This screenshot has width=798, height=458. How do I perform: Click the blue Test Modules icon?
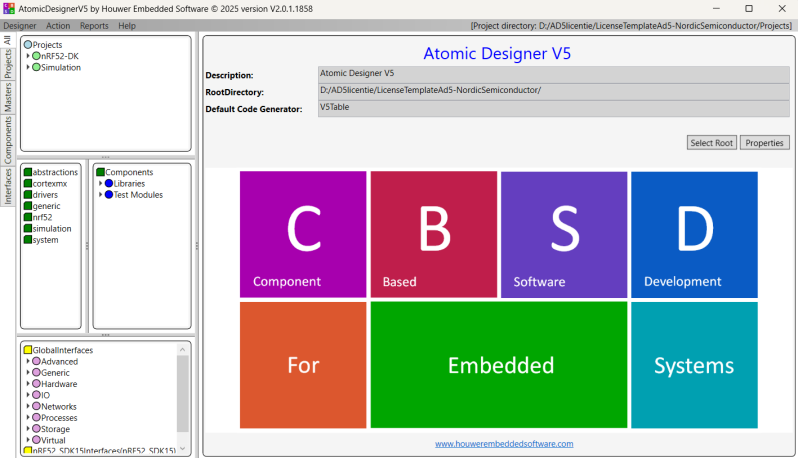click(108, 195)
